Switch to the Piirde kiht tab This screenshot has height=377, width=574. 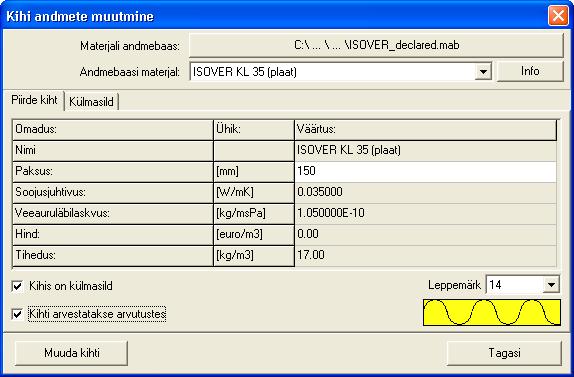[x=34, y=100]
